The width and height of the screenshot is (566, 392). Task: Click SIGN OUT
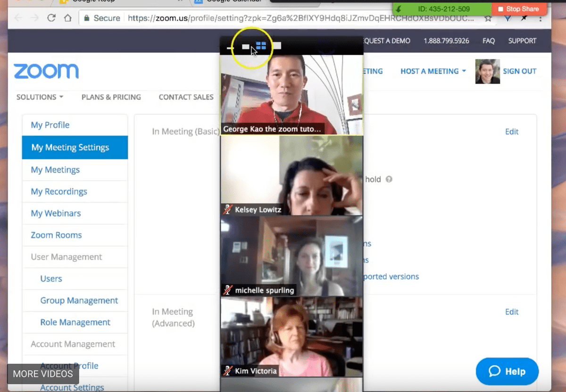520,71
